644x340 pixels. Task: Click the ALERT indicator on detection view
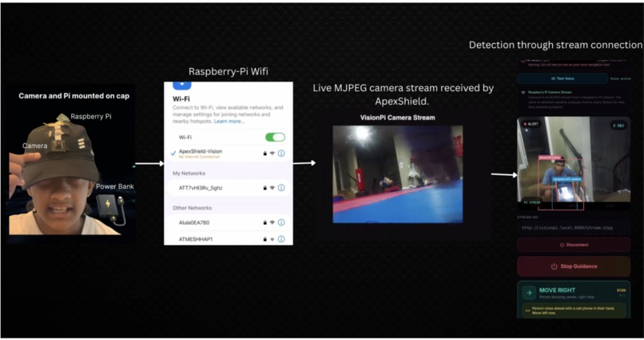point(531,124)
